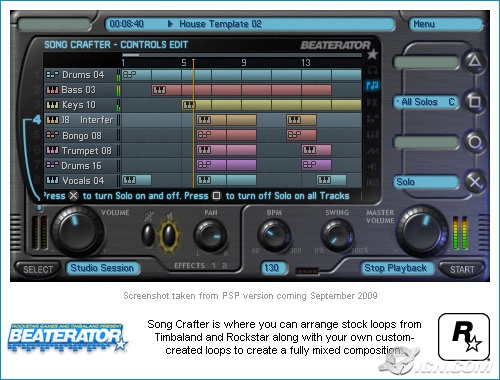Click the triangle button icon
500x380 pixels.
[474, 62]
